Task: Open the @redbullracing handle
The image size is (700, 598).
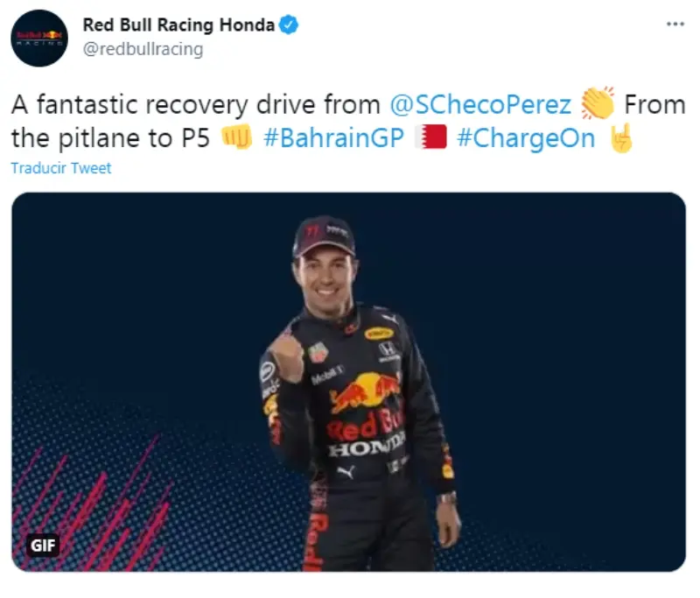Action: click(x=143, y=49)
